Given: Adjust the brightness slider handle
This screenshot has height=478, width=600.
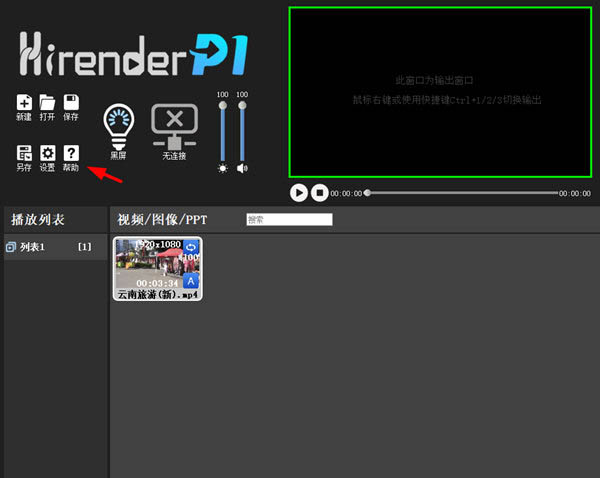Looking at the screenshot, I should (x=223, y=105).
